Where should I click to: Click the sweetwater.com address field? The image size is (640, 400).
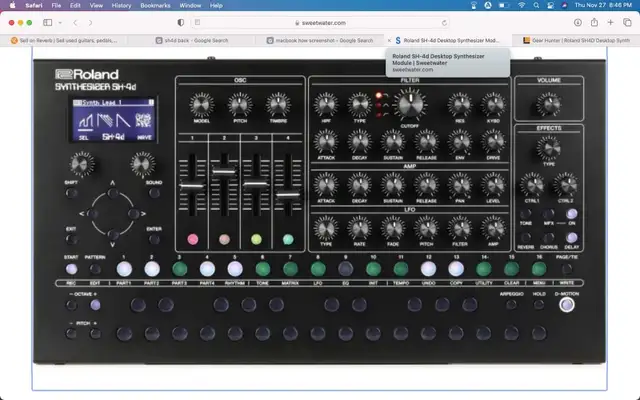[x=320, y=23]
